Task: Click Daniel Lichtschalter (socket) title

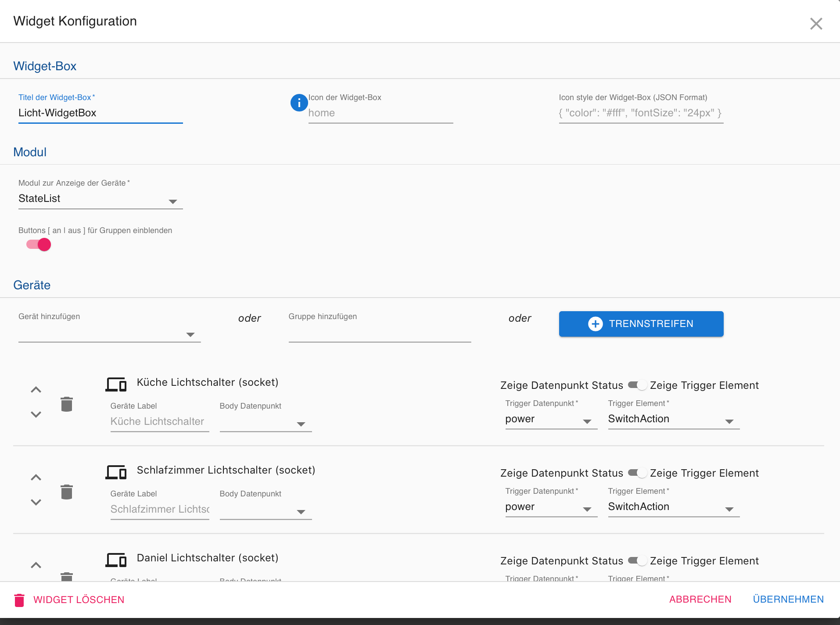Action: coord(208,558)
